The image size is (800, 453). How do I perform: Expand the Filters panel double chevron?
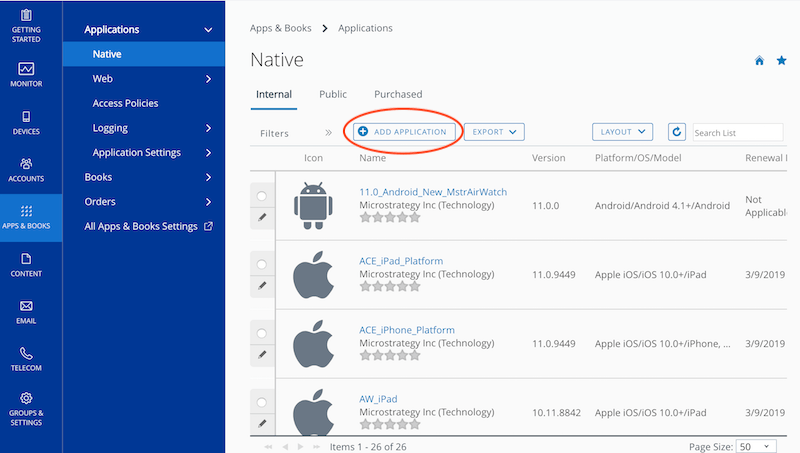(x=328, y=132)
